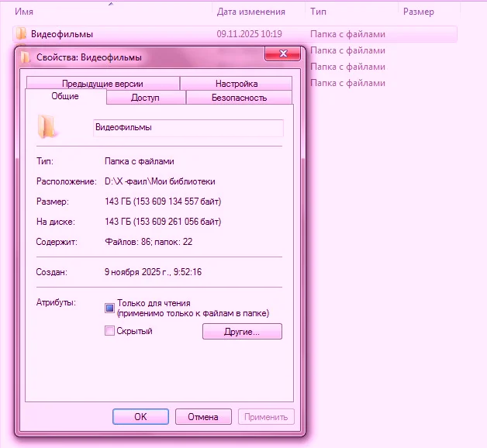Screen dimensions: 487x448
Task: Click the Файлов: 86; папок: 22 text
Action: [x=148, y=242]
